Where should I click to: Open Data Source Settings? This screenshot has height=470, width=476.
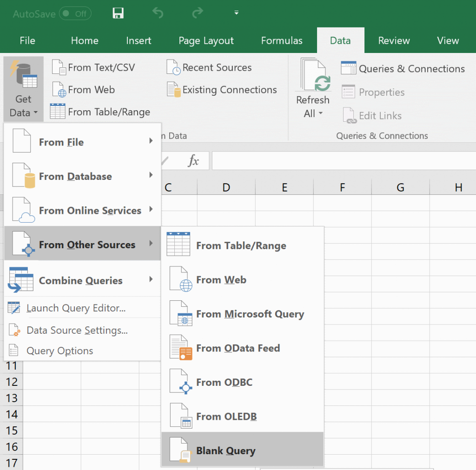tap(77, 330)
